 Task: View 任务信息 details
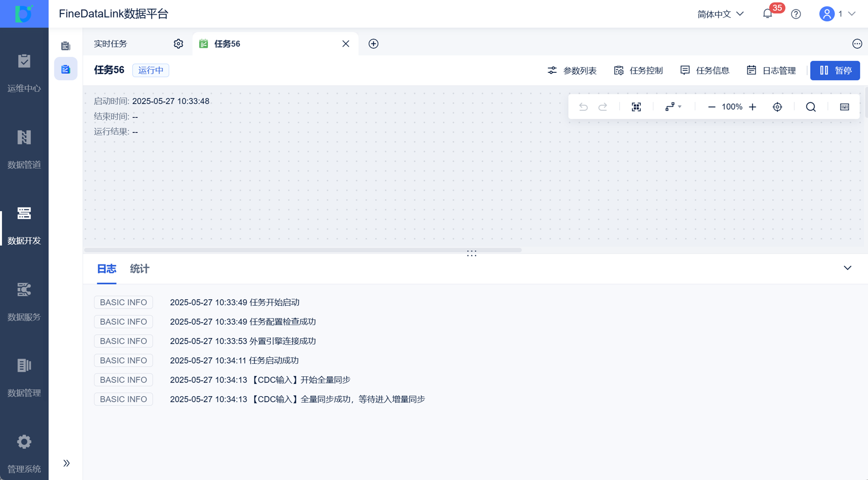(x=705, y=70)
